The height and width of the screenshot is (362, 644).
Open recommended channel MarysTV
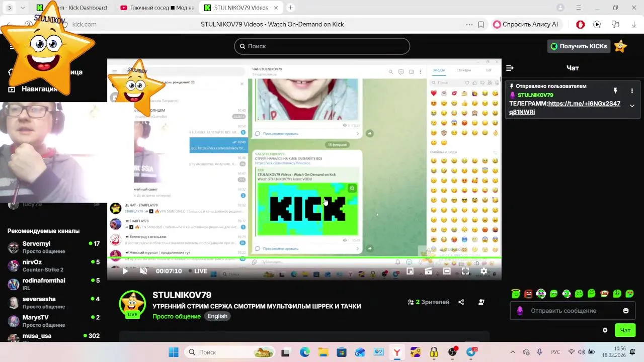pos(53,321)
